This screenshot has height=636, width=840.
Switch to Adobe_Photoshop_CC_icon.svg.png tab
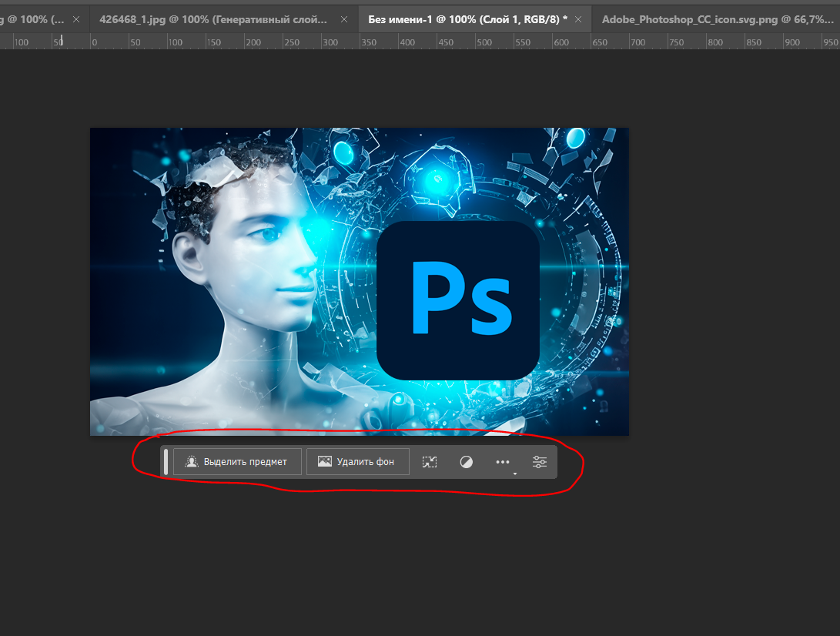tap(716, 19)
